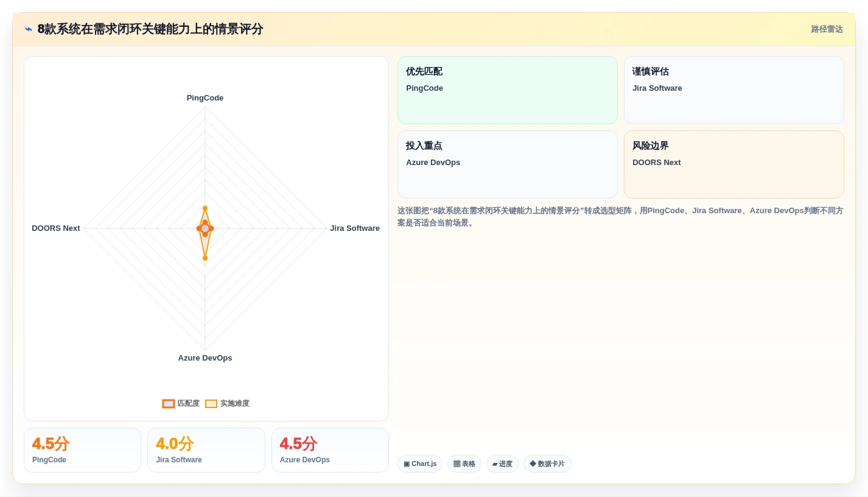This screenshot has width=868, height=497.
Task: Open the 4.0分 Jira Software score card
Action: 206,450
